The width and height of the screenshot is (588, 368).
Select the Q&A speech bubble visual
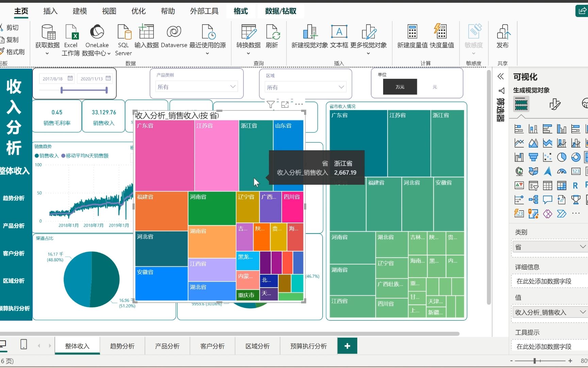(548, 200)
